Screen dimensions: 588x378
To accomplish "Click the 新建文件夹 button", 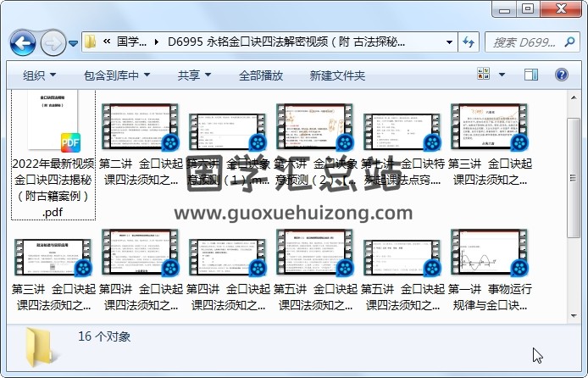I will pos(337,75).
